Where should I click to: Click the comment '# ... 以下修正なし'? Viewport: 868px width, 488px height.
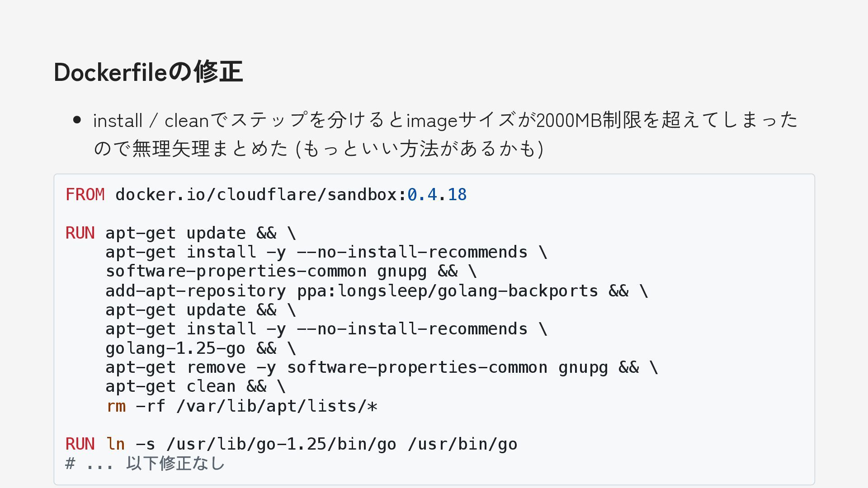coord(145,464)
